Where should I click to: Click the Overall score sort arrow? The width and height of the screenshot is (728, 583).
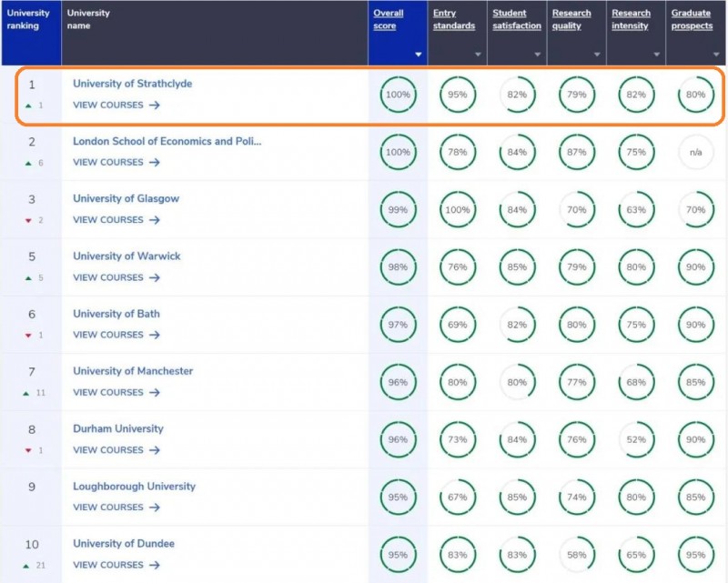(418, 55)
